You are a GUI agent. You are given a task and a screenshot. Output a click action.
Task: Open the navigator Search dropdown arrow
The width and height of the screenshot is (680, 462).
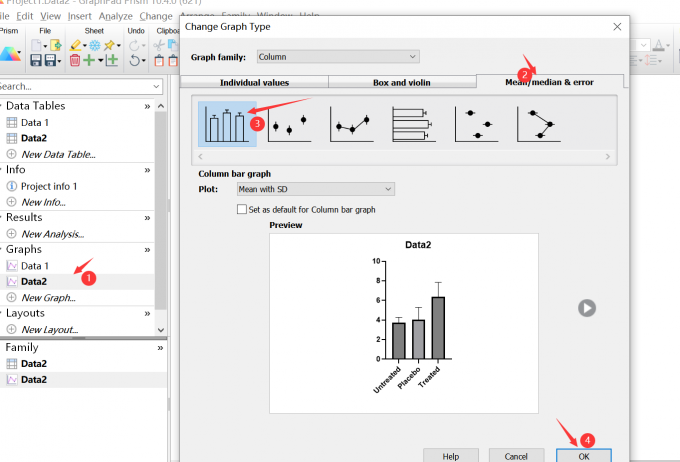point(157,86)
